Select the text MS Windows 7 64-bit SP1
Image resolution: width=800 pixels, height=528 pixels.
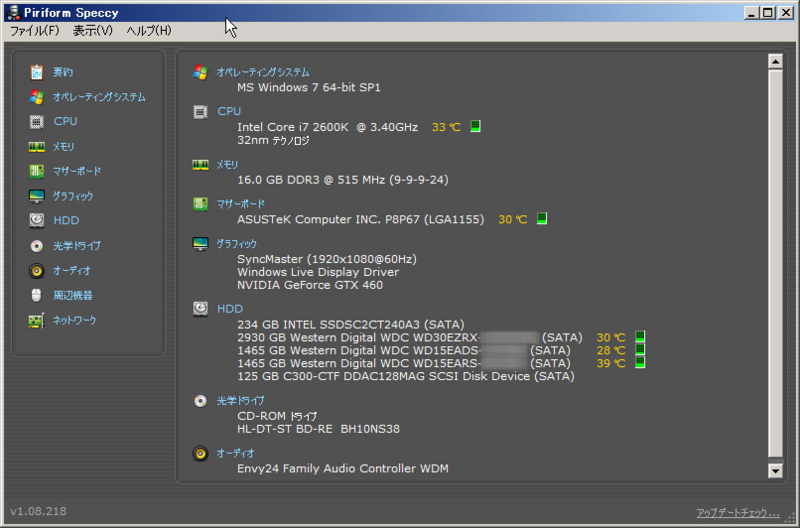click(309, 87)
